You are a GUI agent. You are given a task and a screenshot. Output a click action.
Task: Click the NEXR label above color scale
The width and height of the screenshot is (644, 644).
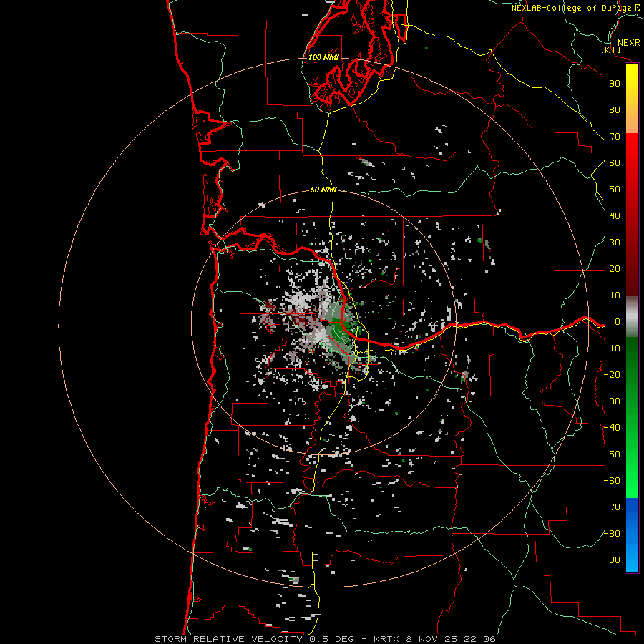pos(628,43)
